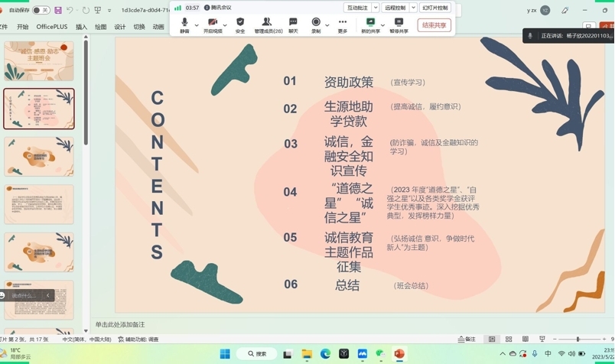Pause screen sharing

(x=399, y=24)
